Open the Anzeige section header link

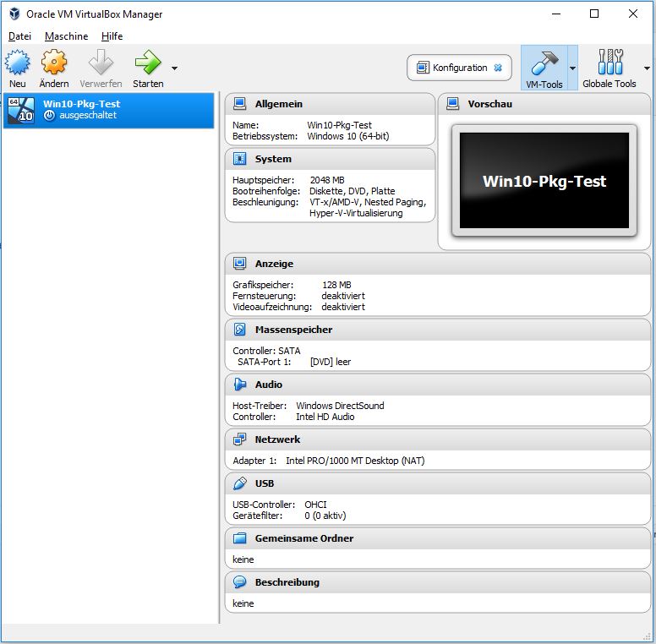click(274, 264)
